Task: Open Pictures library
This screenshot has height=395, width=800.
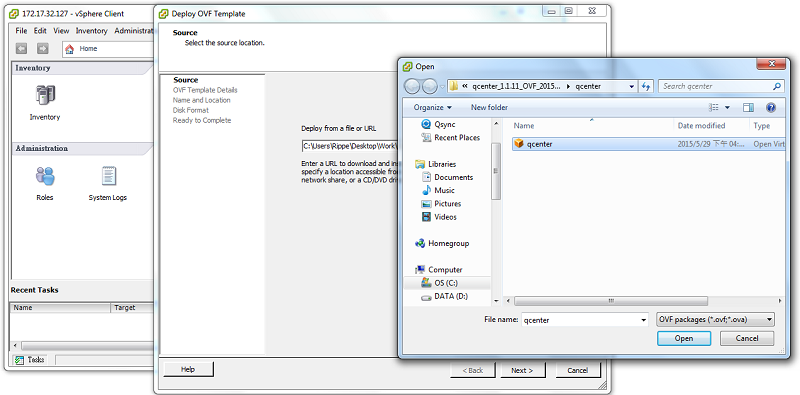Action: 441,204
